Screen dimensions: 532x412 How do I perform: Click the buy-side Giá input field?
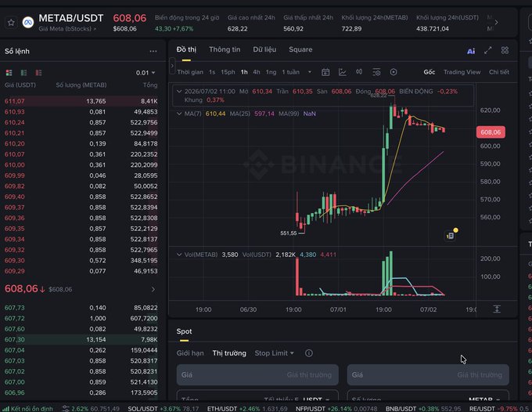point(257,374)
